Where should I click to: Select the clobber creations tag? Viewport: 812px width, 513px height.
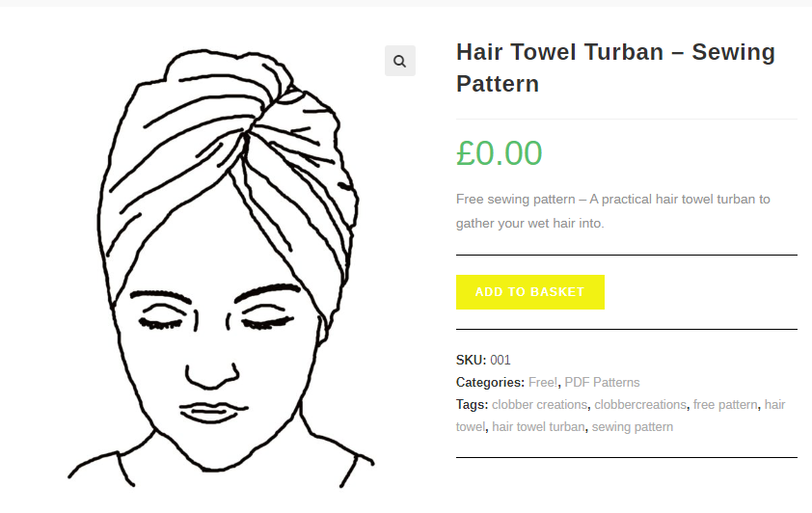pos(539,404)
